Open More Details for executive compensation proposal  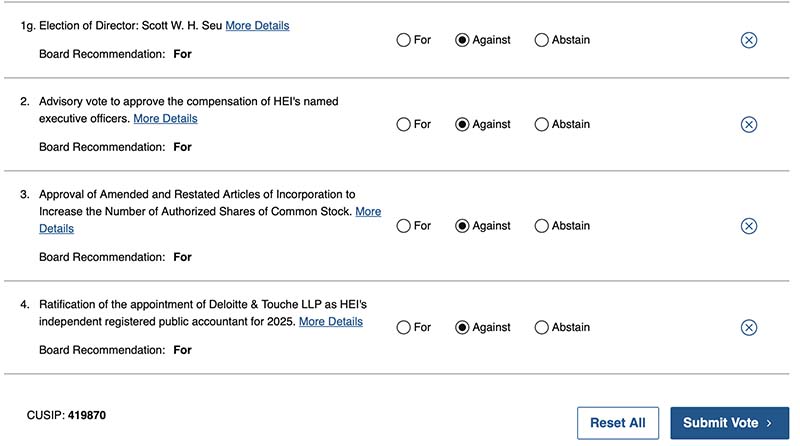pyautogui.click(x=165, y=118)
